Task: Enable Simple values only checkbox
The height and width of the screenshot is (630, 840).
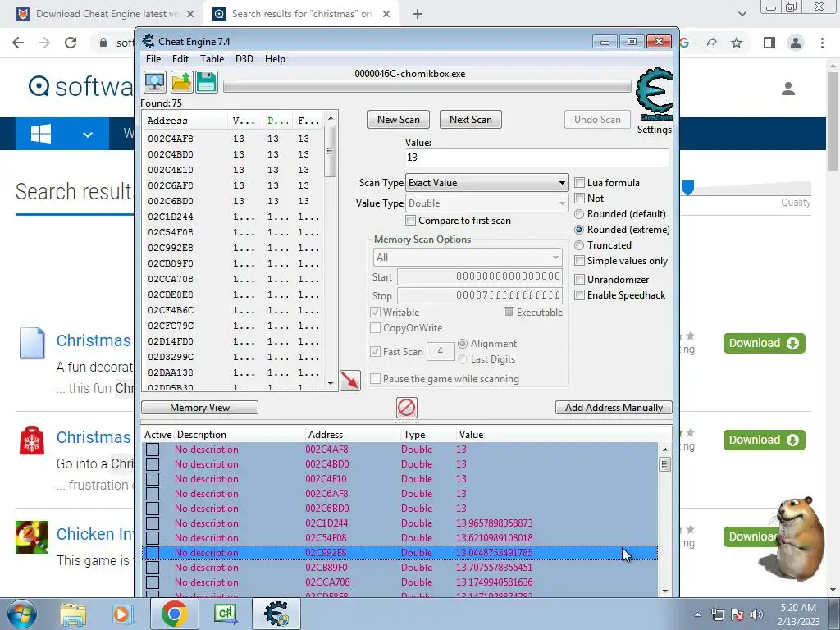Action: point(579,261)
